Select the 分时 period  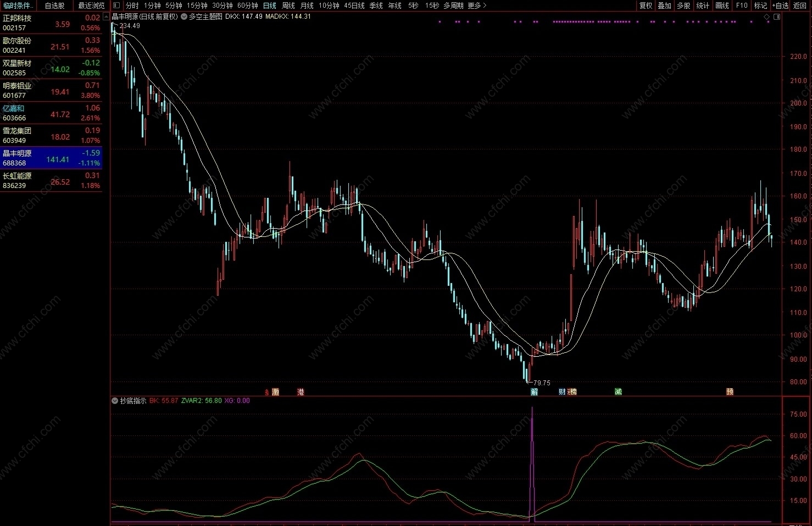click(132, 5)
